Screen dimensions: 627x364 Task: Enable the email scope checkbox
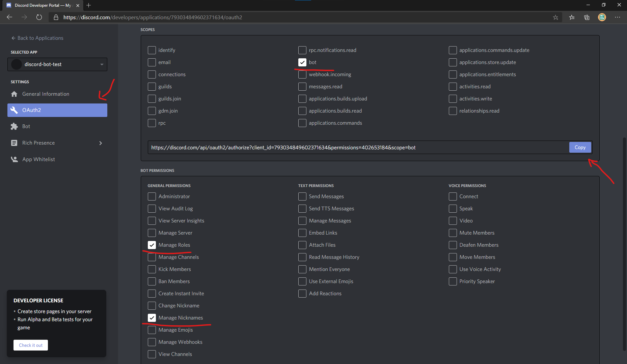pyautogui.click(x=152, y=62)
